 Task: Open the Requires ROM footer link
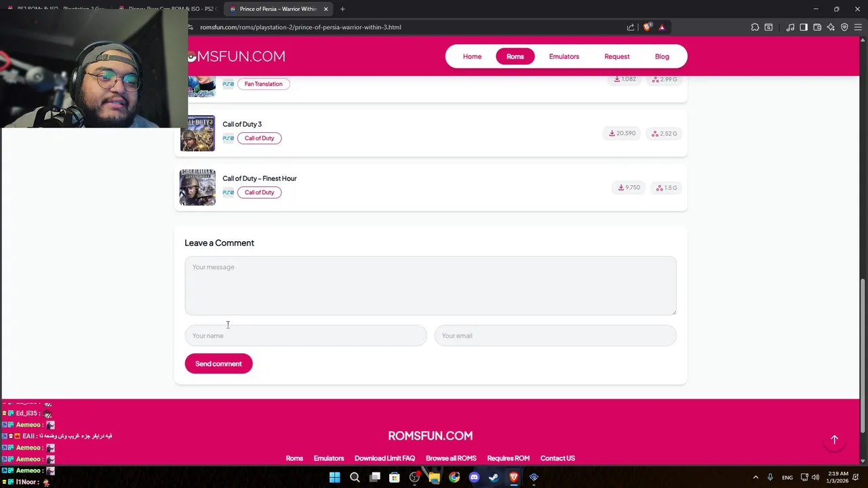(509, 458)
